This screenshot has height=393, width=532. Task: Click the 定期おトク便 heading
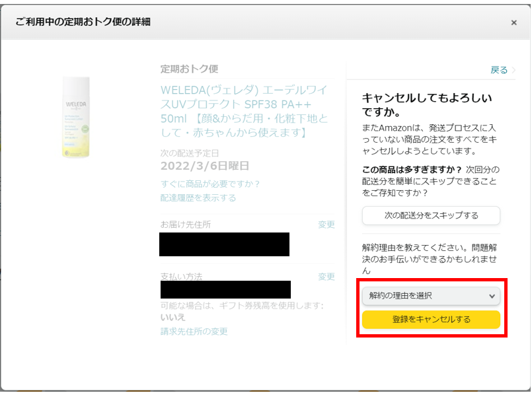pyautogui.click(x=189, y=69)
